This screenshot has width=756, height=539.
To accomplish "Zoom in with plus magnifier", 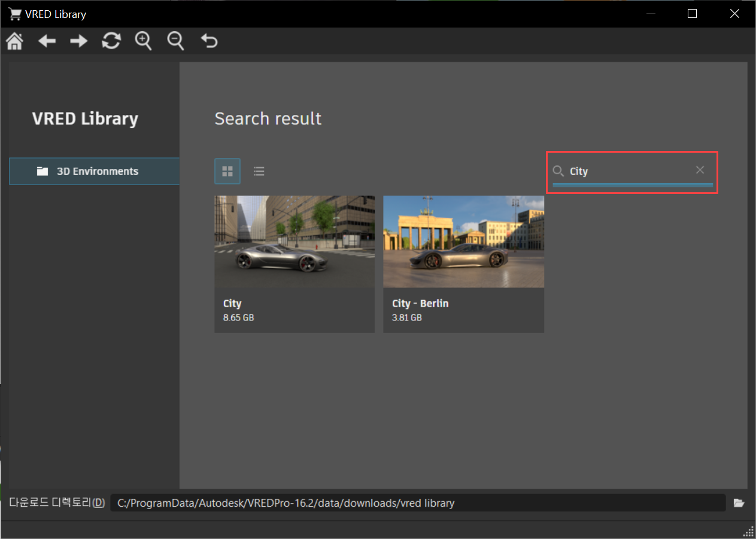I will [143, 41].
